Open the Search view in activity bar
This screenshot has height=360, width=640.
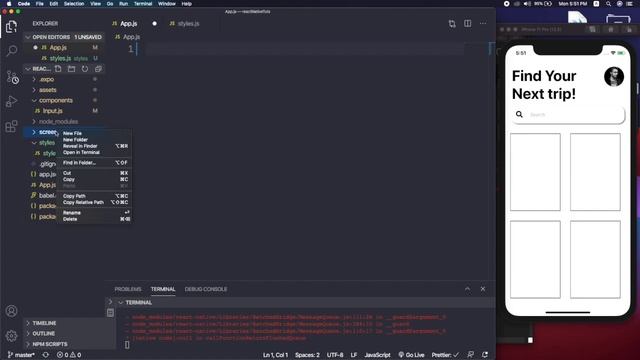[11, 51]
